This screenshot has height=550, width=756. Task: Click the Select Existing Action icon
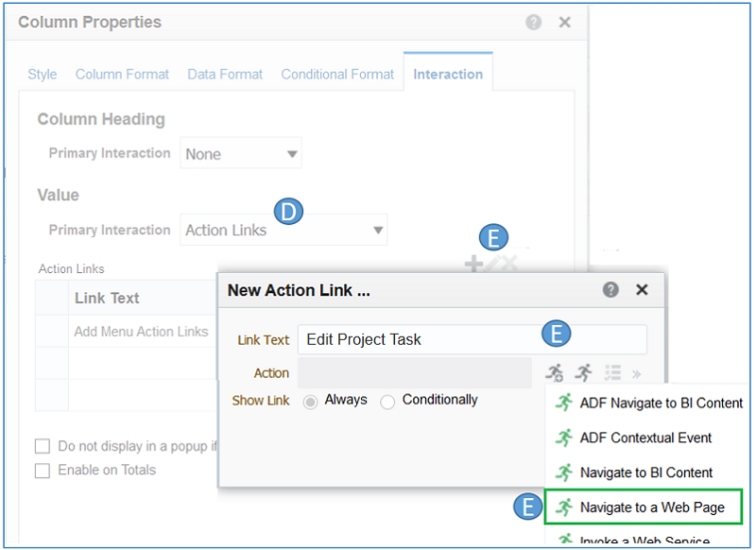click(584, 372)
